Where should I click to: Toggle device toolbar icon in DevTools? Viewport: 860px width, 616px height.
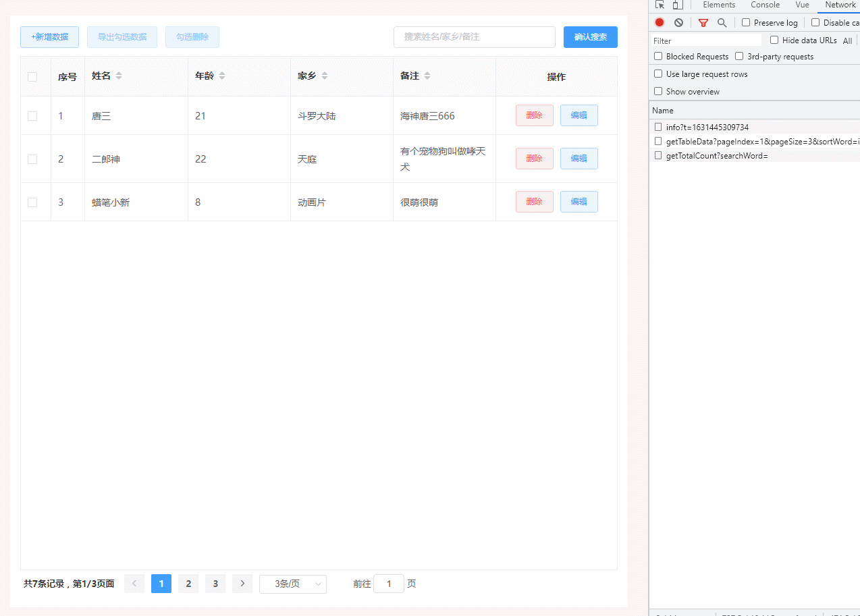[677, 5]
